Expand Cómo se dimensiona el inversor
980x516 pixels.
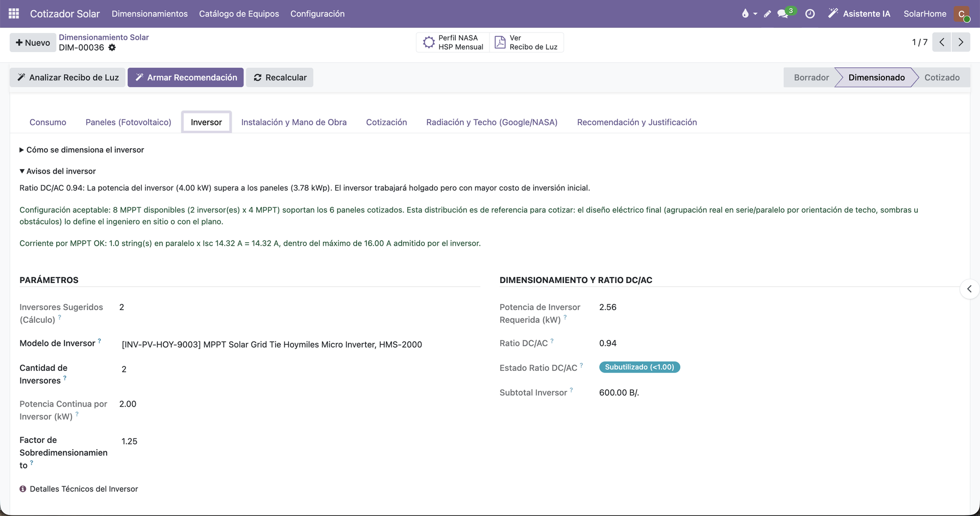pos(82,150)
